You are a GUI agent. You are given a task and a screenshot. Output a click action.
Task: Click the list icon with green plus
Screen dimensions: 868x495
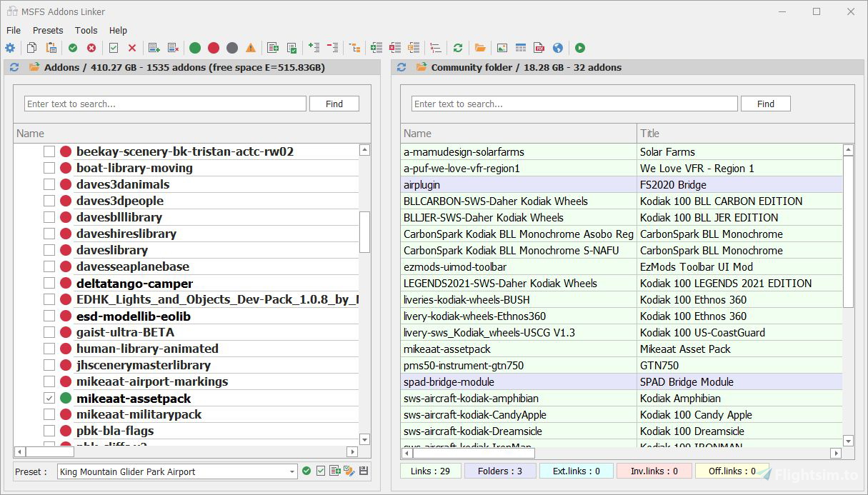[x=154, y=48]
